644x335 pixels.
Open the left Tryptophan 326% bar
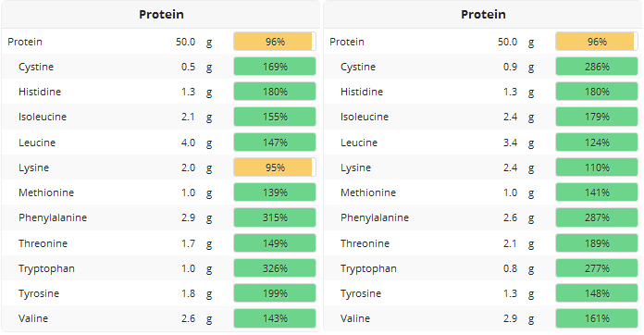click(x=275, y=268)
